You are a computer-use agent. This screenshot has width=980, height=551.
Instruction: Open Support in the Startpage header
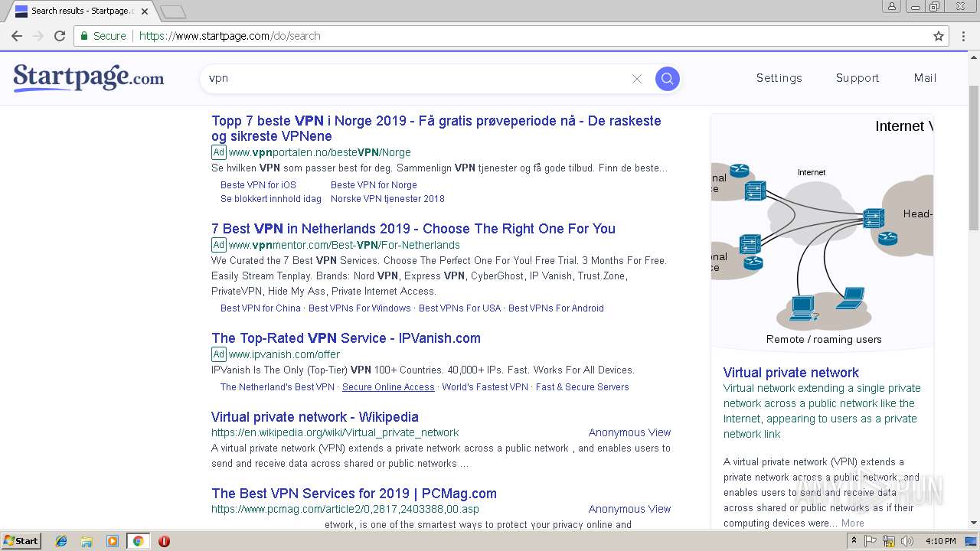[x=857, y=78]
